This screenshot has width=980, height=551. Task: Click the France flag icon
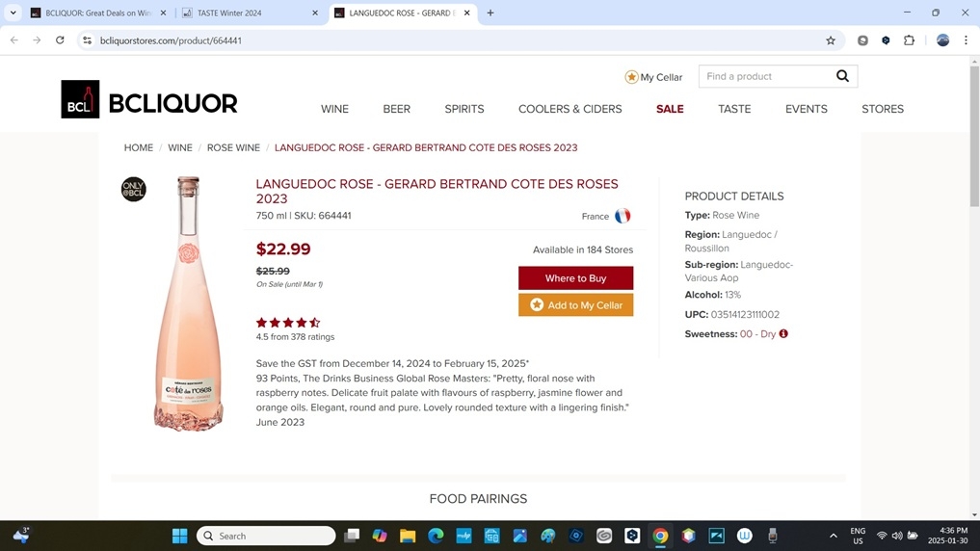pos(622,216)
